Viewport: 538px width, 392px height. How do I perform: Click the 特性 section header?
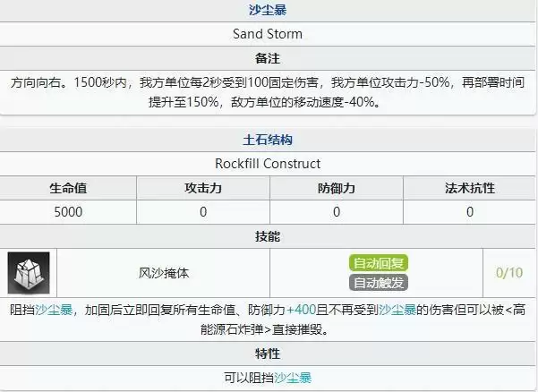click(x=268, y=355)
